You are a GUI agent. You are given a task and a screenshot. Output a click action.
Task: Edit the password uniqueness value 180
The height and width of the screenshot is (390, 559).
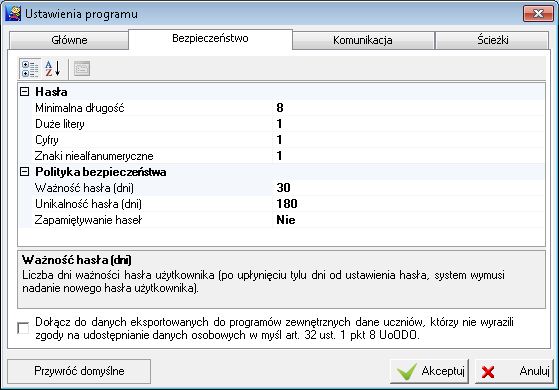click(x=409, y=204)
